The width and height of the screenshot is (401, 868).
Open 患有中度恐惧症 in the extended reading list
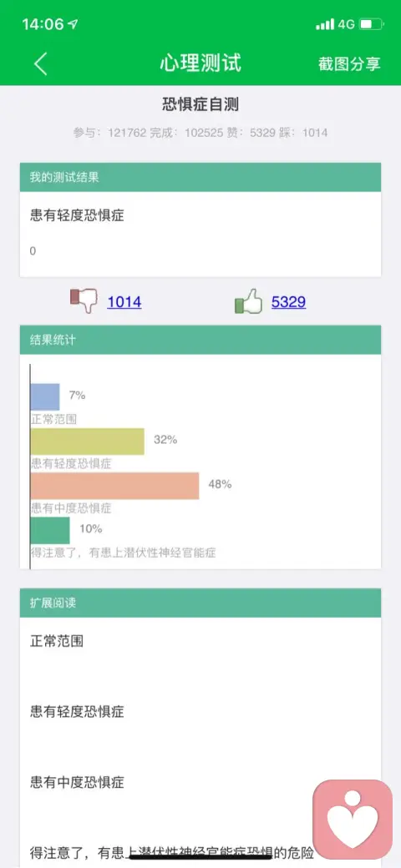click(77, 782)
